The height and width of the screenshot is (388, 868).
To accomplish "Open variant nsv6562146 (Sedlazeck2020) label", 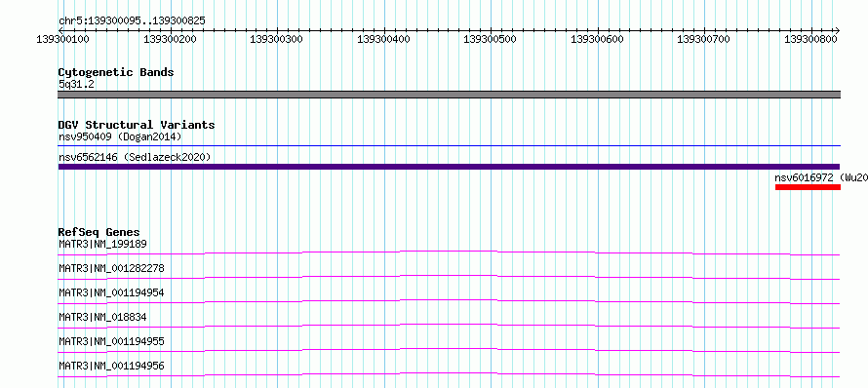I will point(135,158).
